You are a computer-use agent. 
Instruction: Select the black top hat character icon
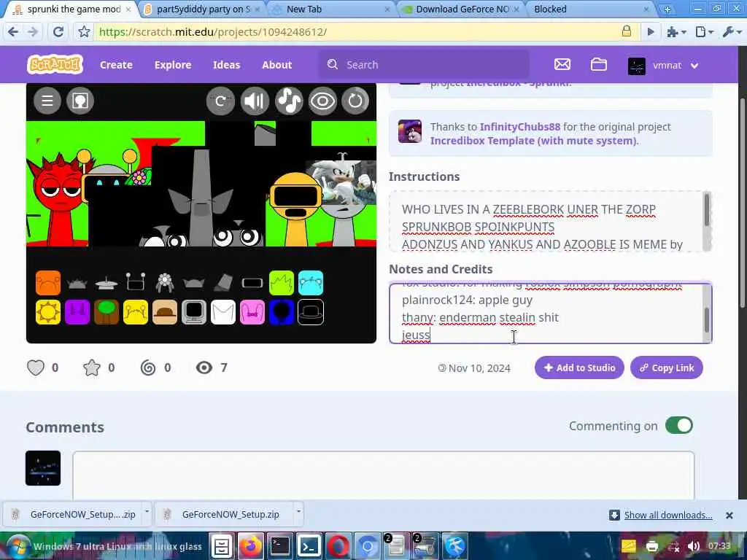click(311, 312)
